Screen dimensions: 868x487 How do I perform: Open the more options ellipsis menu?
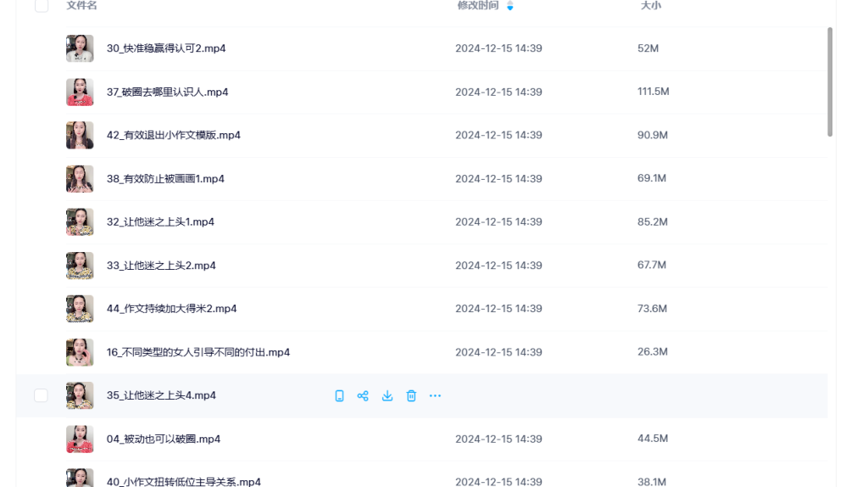point(435,395)
